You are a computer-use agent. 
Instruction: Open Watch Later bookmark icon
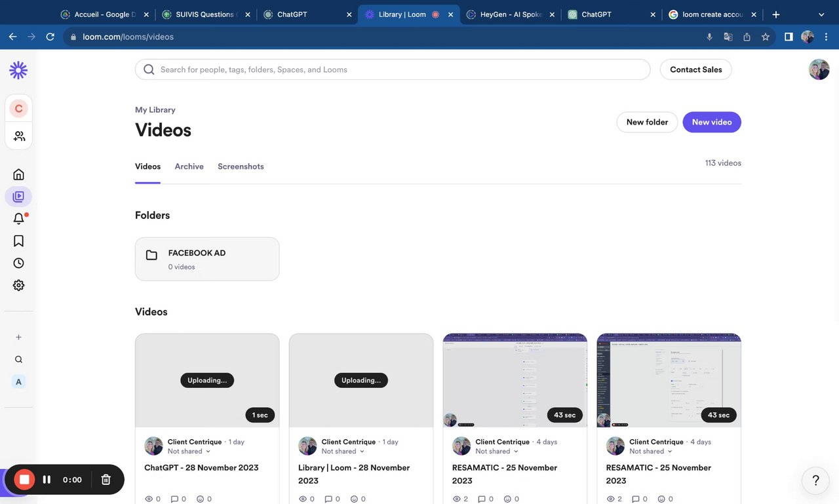[x=18, y=241]
